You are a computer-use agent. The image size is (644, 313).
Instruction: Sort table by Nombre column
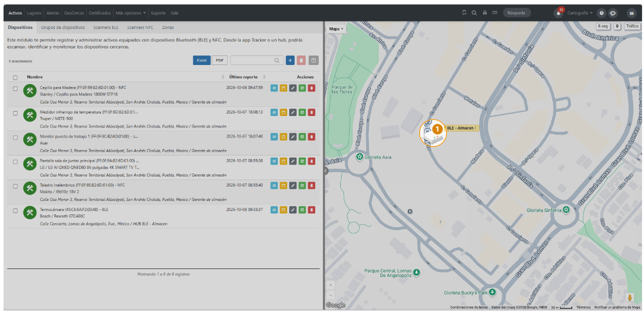pos(125,77)
